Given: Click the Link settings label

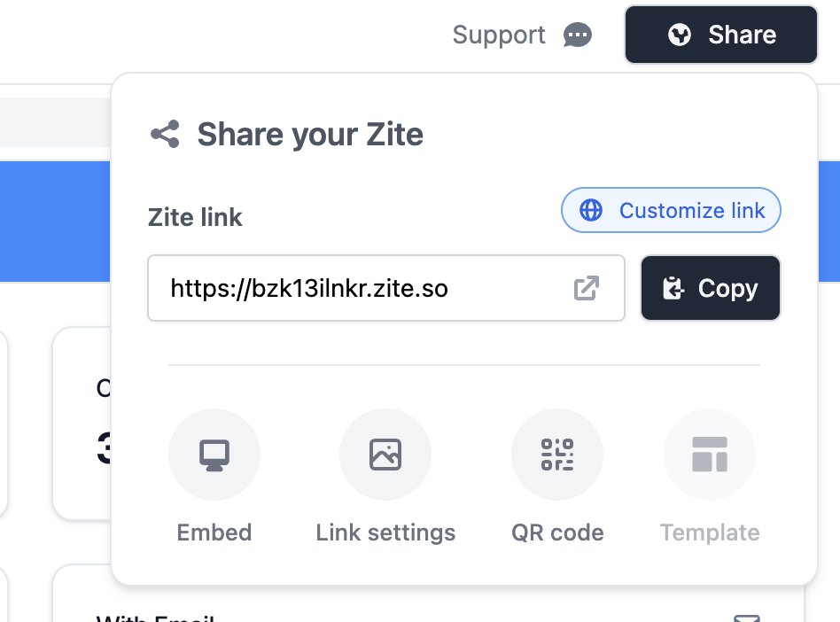Looking at the screenshot, I should (x=385, y=533).
